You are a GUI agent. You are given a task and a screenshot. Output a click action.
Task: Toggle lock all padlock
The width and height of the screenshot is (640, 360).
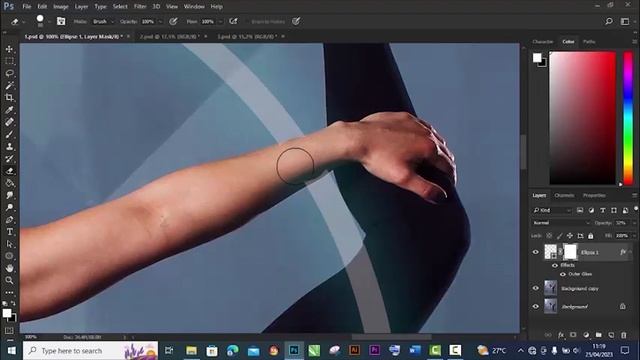click(591, 236)
